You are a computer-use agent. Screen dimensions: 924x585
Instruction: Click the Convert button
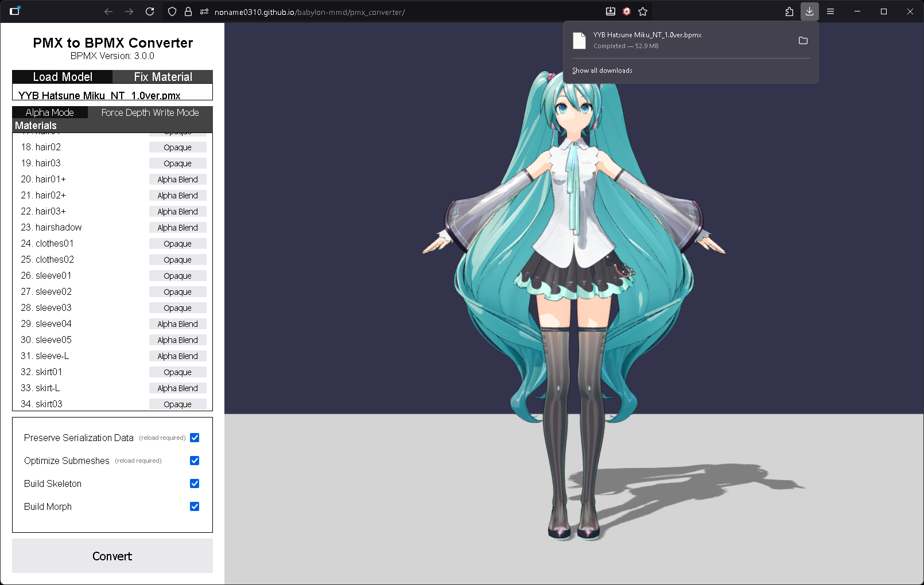112,556
